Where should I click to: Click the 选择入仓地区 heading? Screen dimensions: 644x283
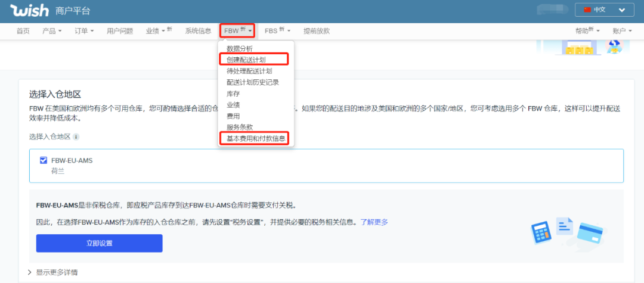click(55, 94)
